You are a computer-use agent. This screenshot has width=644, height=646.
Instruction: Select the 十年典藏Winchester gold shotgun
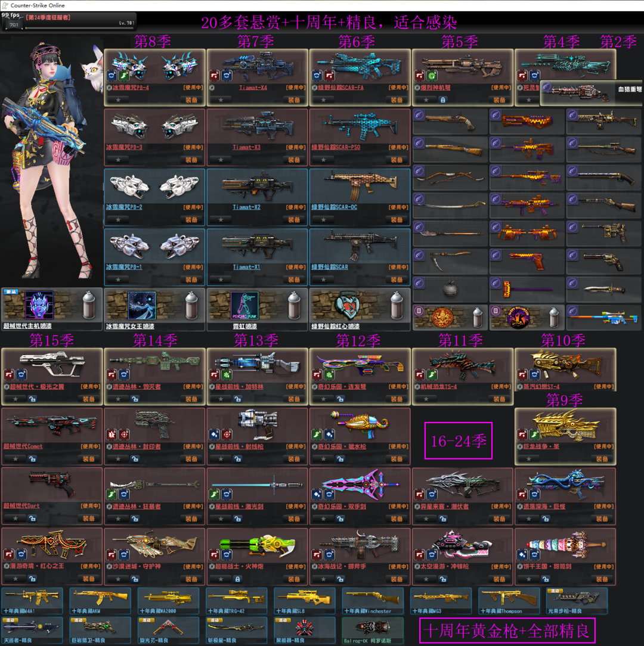pyautogui.click(x=373, y=601)
